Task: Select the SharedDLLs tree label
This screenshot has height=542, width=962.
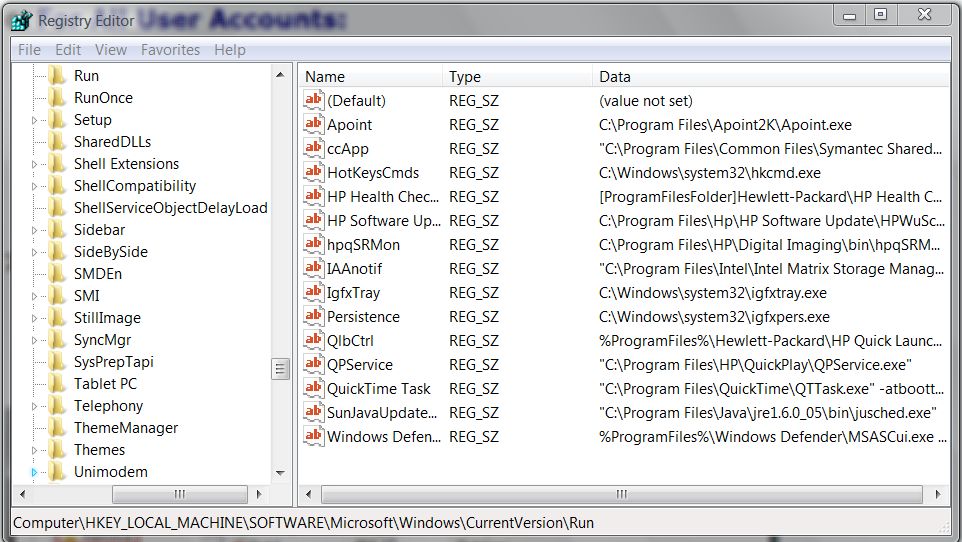Action: tap(112, 142)
